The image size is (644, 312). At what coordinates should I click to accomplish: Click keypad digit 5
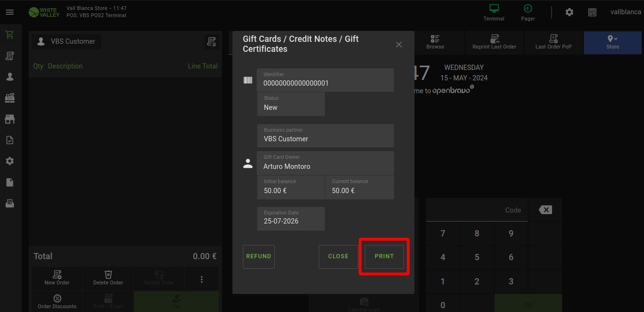[x=477, y=257]
